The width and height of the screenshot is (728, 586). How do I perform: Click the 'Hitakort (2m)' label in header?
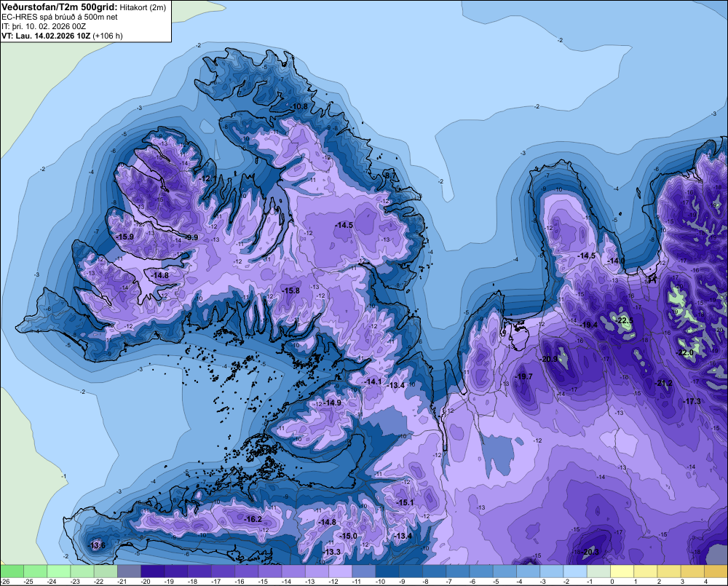(144, 7)
